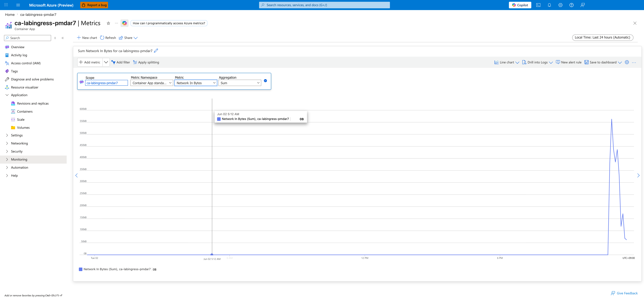Go to the previous time range arrow

tap(76, 175)
